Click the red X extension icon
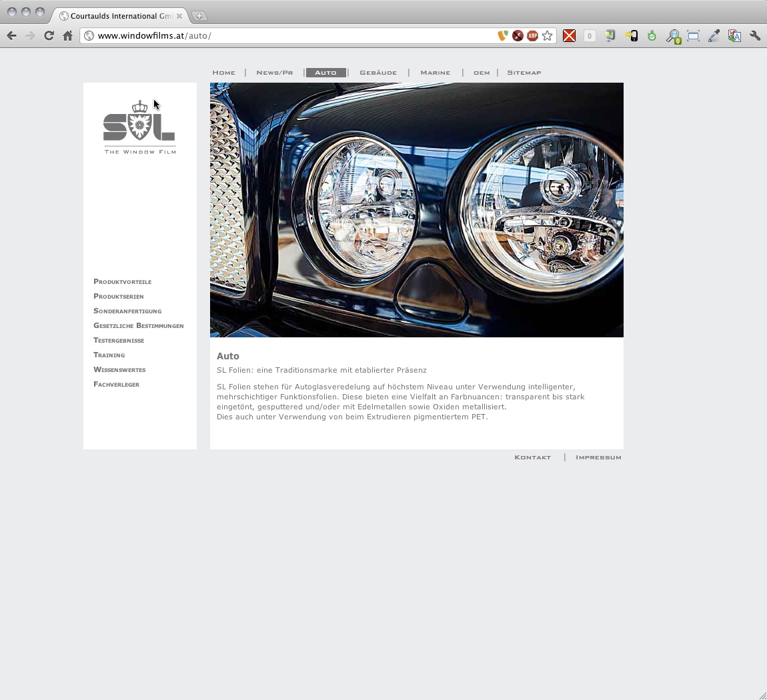This screenshot has height=700, width=767. (569, 36)
